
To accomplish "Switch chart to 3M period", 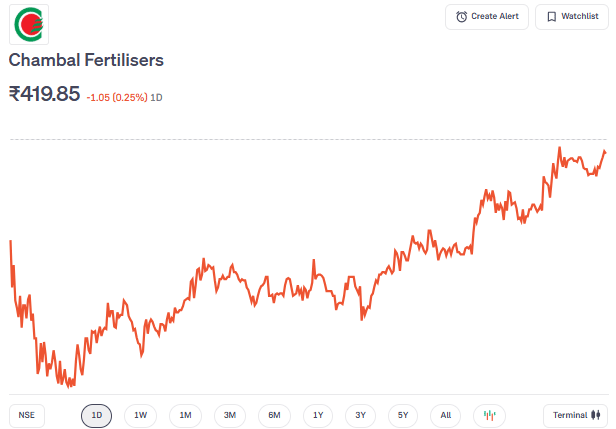I will (229, 415).
